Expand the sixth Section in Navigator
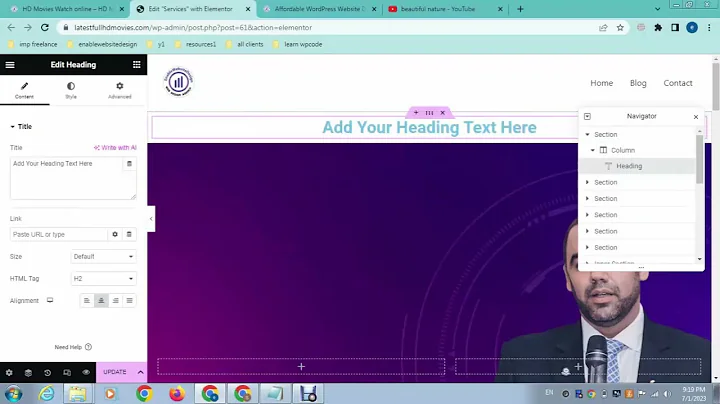Viewport: 720px width, 404px height. pos(587,247)
